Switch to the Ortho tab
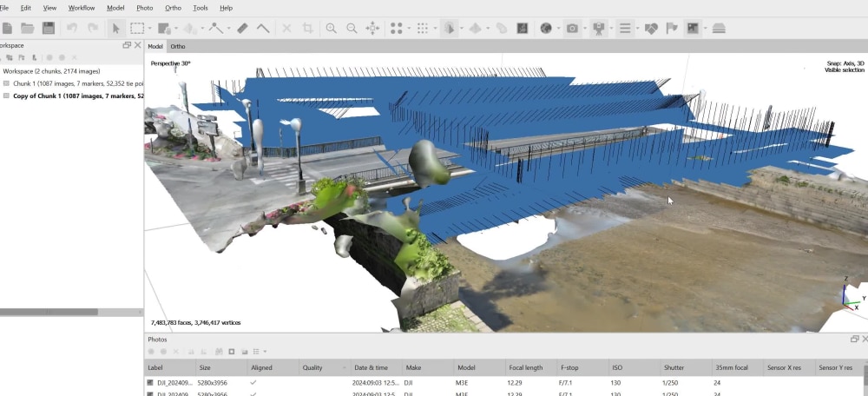Image resolution: width=868 pixels, height=396 pixels. point(178,47)
